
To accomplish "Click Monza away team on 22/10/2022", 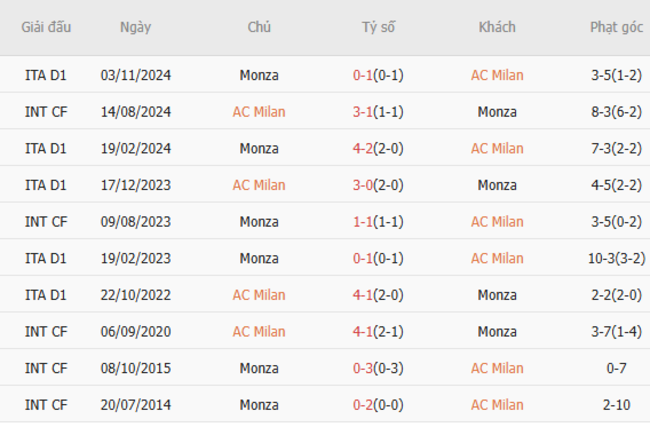I will click(x=497, y=295).
